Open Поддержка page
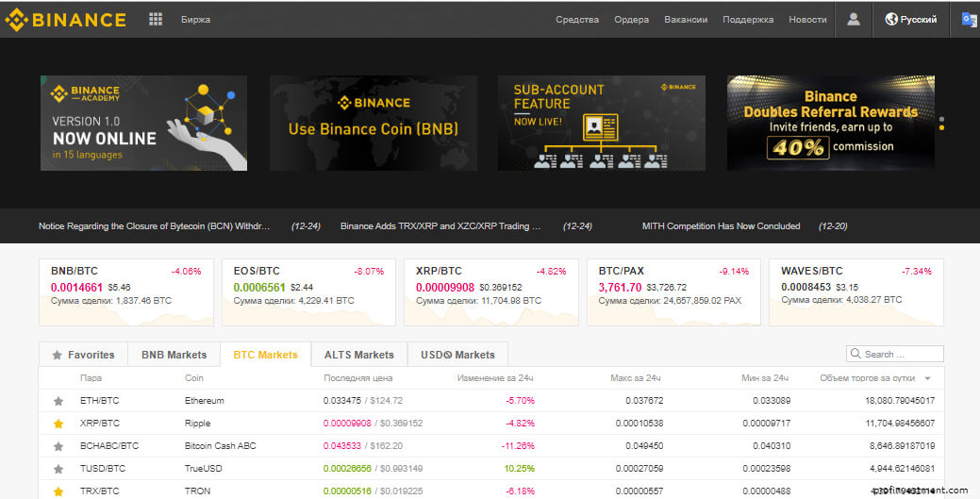 click(748, 20)
